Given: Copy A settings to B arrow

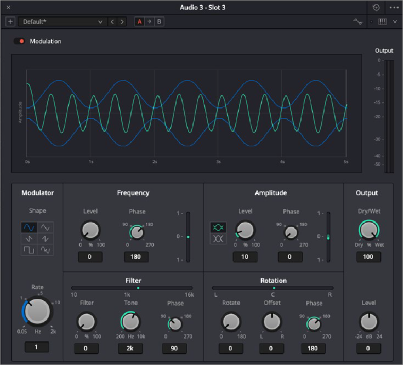Looking at the screenshot, I should [149, 22].
